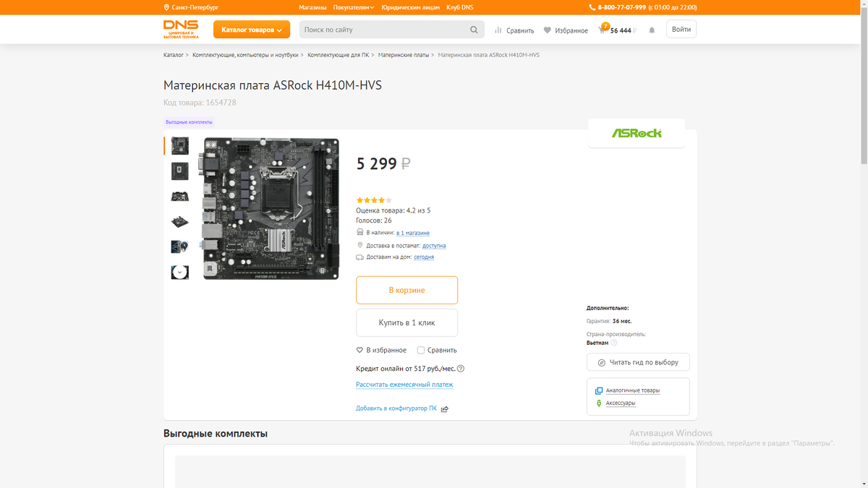The height and width of the screenshot is (488, 868).
Task: Click Купить в 1 клик button
Action: pos(407,322)
